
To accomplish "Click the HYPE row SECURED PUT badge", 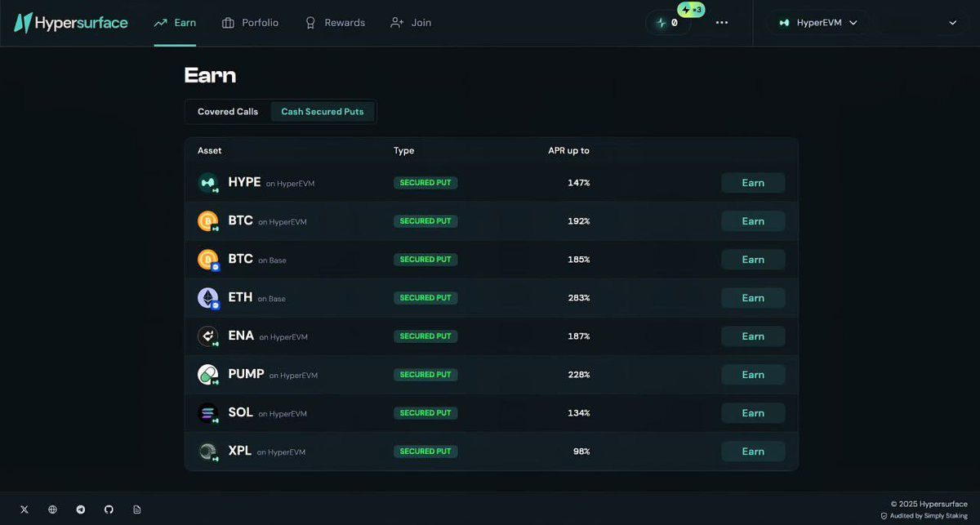I will [x=425, y=183].
